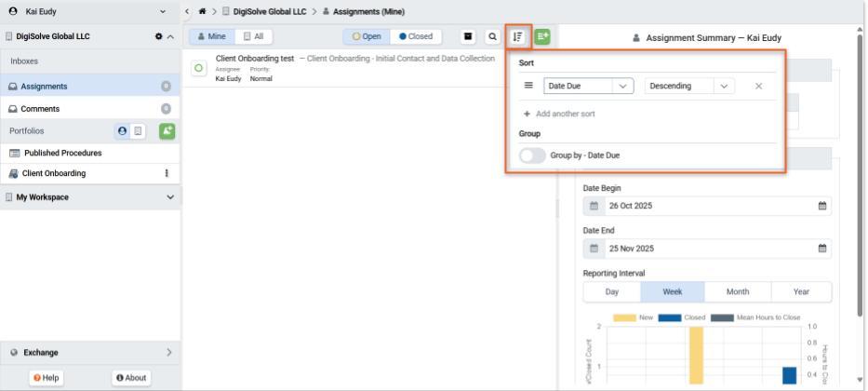Click the green add assignment icon
The height and width of the screenshot is (391, 868).
click(541, 36)
